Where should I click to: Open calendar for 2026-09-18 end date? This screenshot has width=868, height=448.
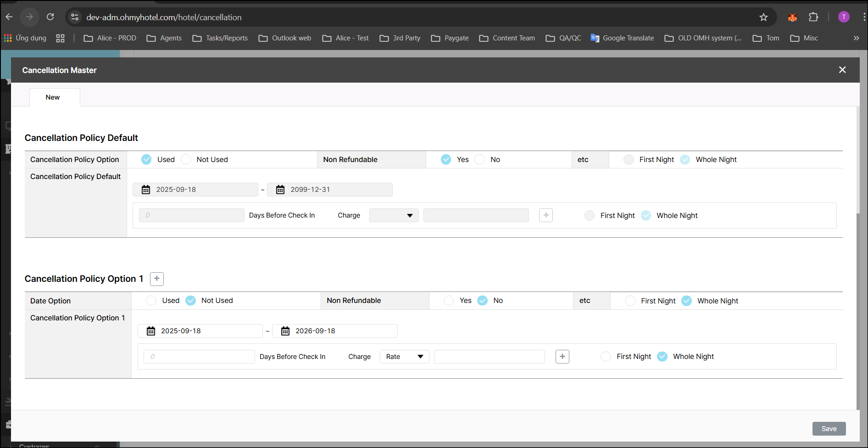pos(285,331)
